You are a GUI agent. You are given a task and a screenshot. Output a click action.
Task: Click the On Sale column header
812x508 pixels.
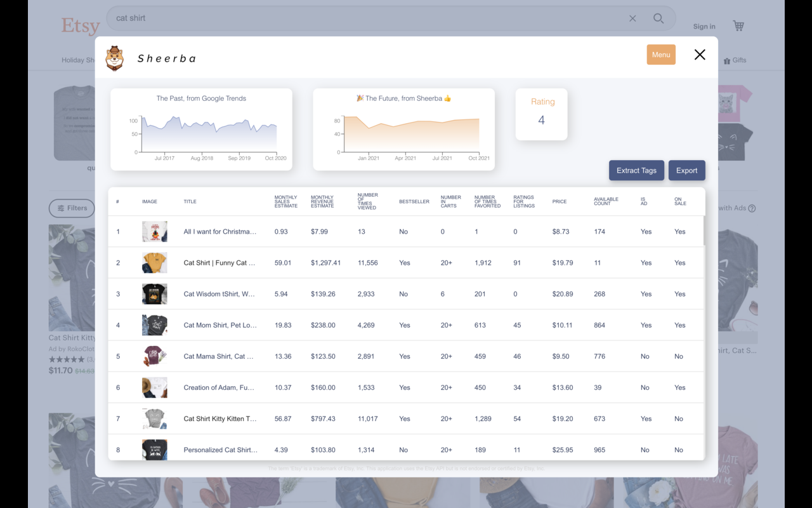point(680,202)
